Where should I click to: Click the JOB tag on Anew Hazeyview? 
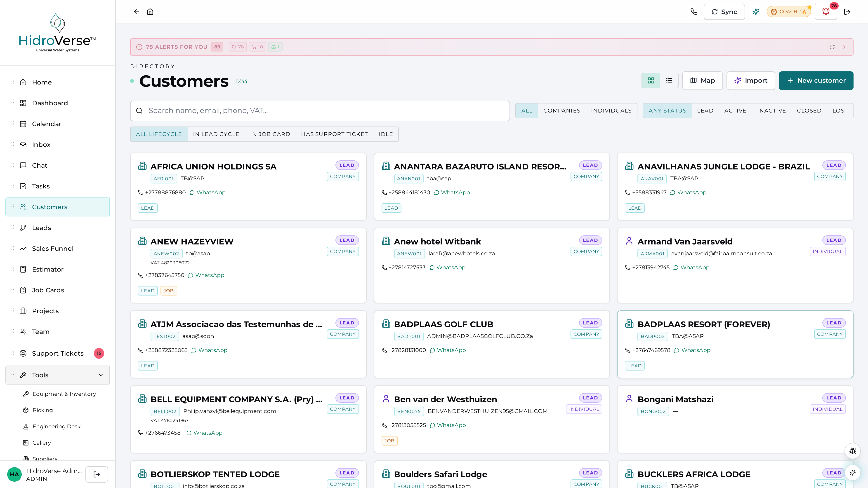point(168,291)
